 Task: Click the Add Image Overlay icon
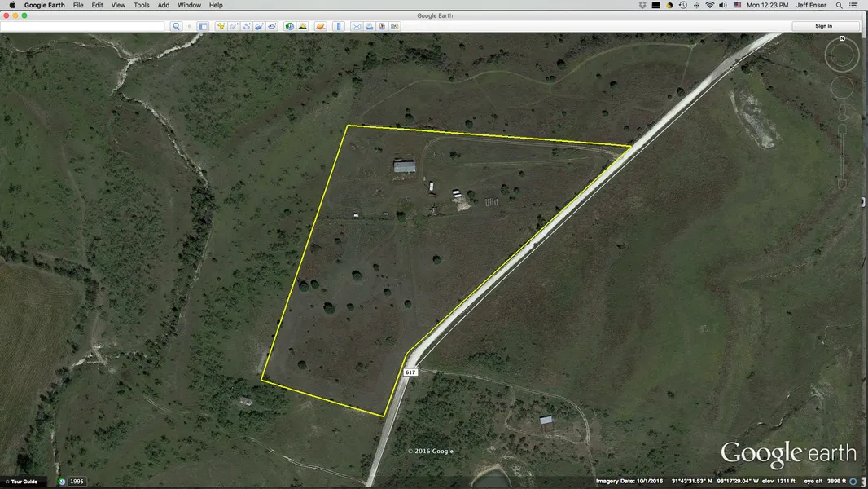[x=259, y=26]
